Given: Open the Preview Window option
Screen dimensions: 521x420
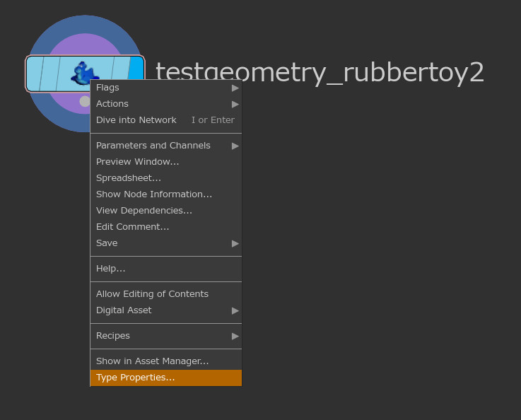Looking at the screenshot, I should (x=138, y=162).
